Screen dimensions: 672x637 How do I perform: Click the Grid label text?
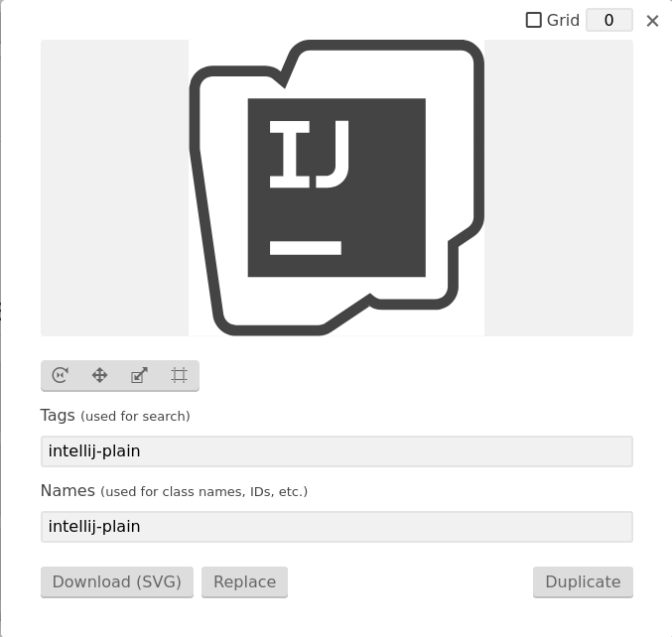563,20
